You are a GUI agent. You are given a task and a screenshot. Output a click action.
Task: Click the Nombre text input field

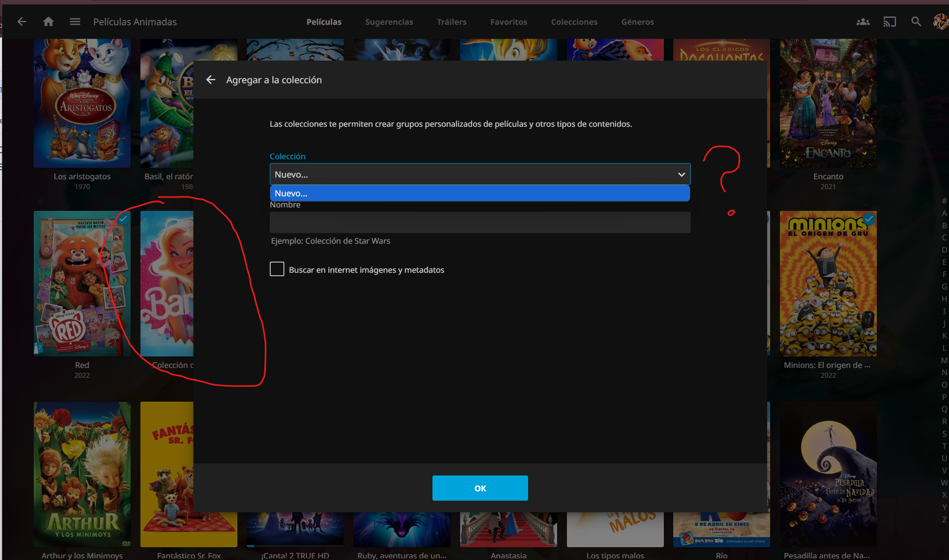point(479,222)
